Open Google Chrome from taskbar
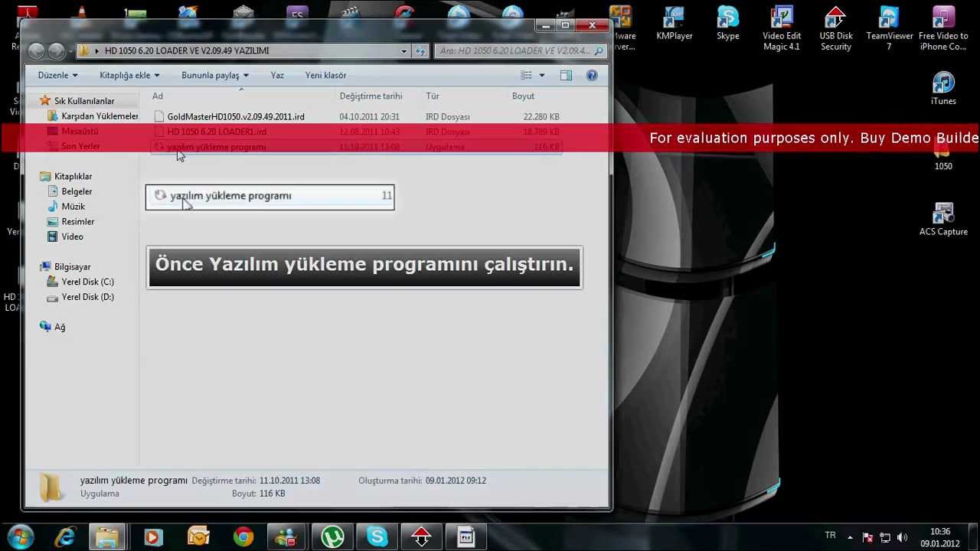 pyautogui.click(x=243, y=537)
